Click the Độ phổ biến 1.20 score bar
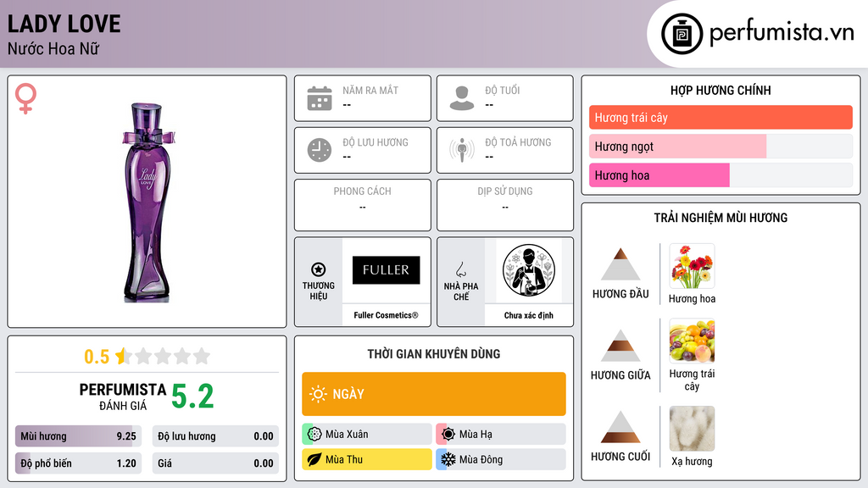Screen dimensions: 868x488 [x=78, y=463]
